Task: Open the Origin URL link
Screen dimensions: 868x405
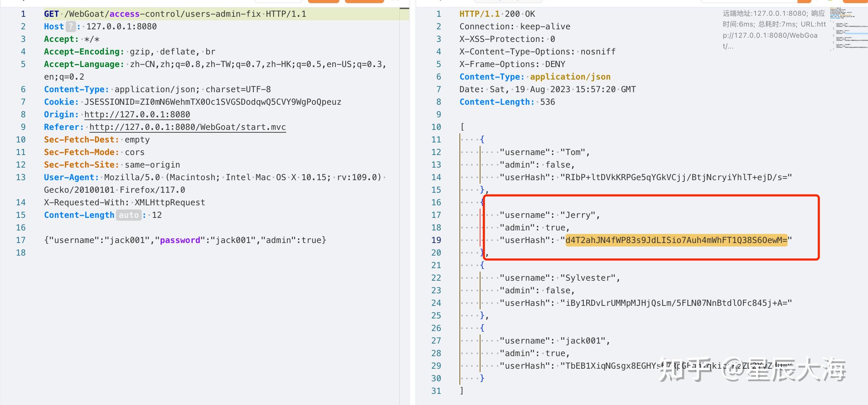Action: tap(137, 115)
